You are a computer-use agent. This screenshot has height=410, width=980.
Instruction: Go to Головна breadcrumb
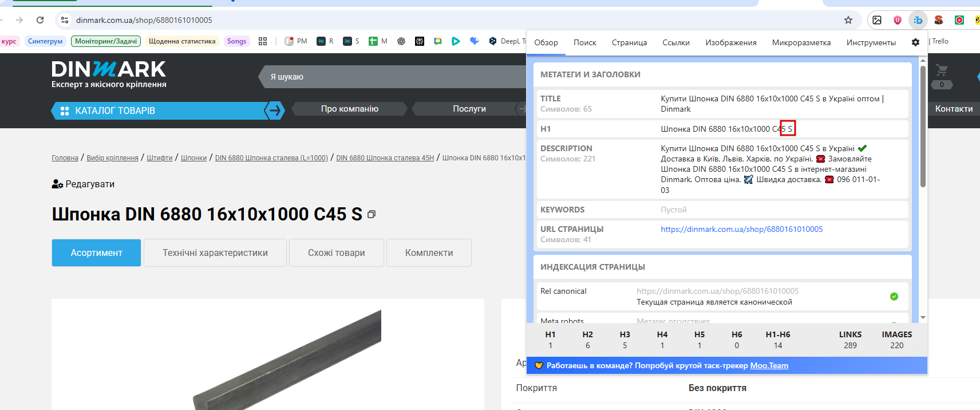pyautogui.click(x=65, y=157)
